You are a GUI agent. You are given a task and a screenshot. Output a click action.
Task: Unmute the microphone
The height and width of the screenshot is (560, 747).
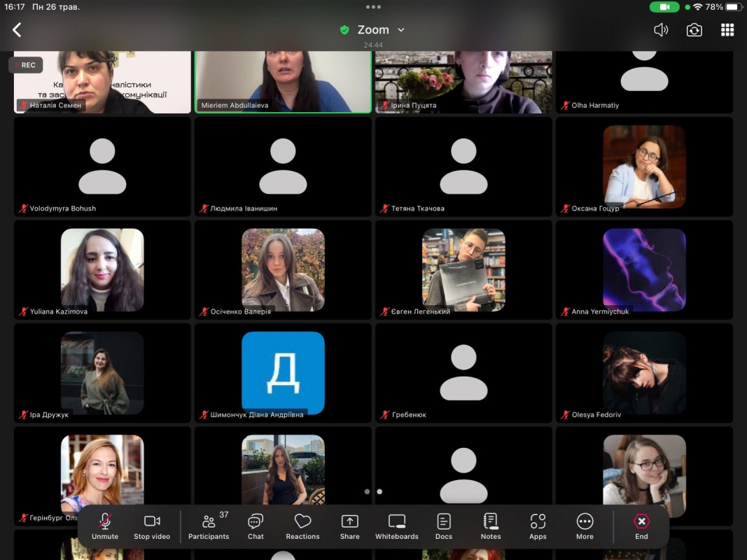point(105,526)
